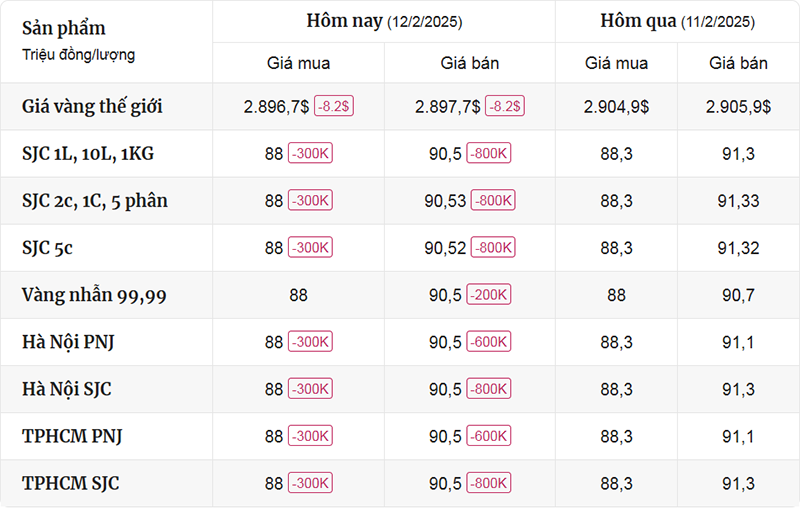
Task: Click the -8.2$ badge beside 2.896,7$
Action: tap(334, 106)
